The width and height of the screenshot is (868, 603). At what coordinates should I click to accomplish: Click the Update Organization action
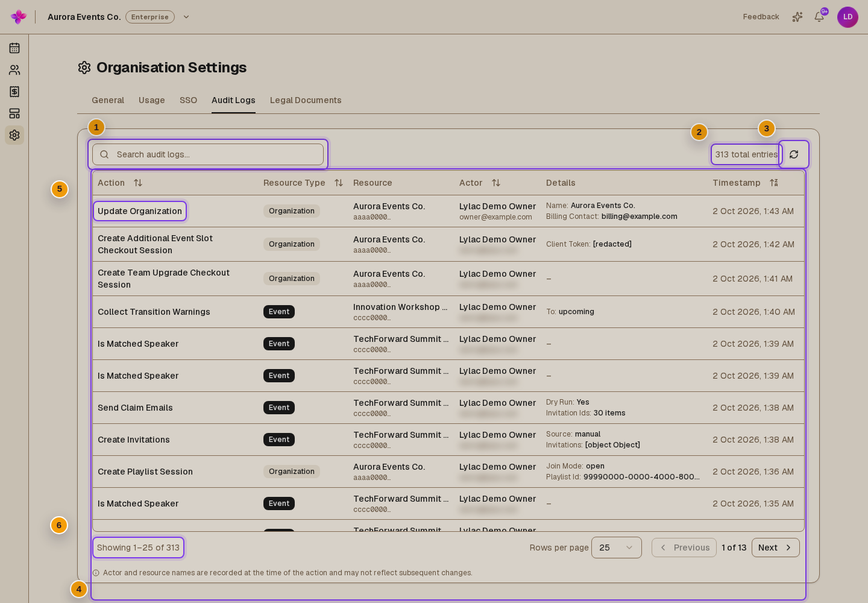click(140, 211)
